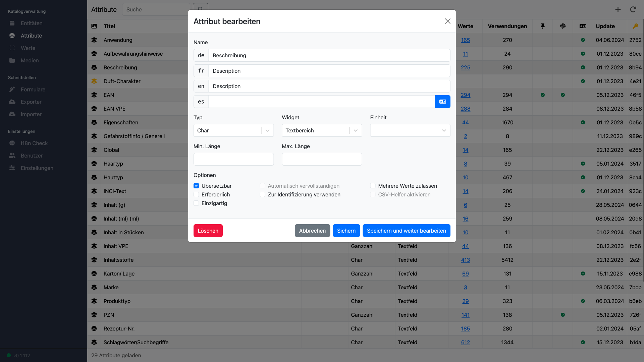The height and width of the screenshot is (362, 644).
Task: Click the reload icon in top bar
Action: 633,9
